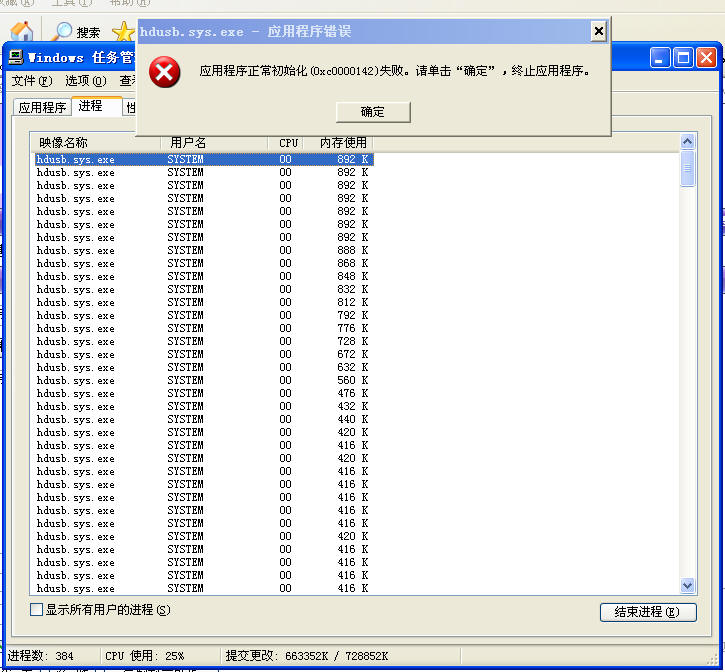Select the process row using 832 K
The height and width of the screenshot is (672, 725).
tap(203, 289)
